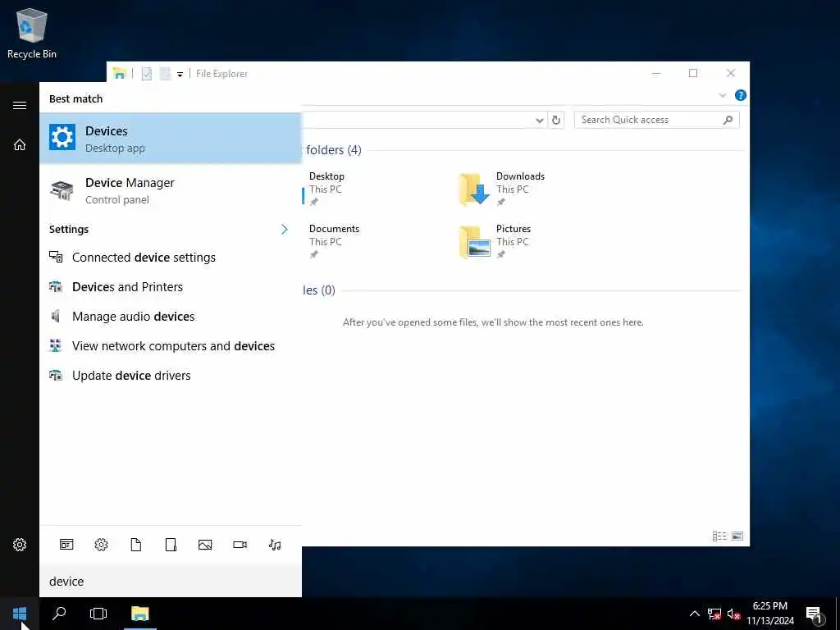Image resolution: width=840 pixels, height=630 pixels.
Task: Open the Action Center notifications icon
Action: point(815,614)
